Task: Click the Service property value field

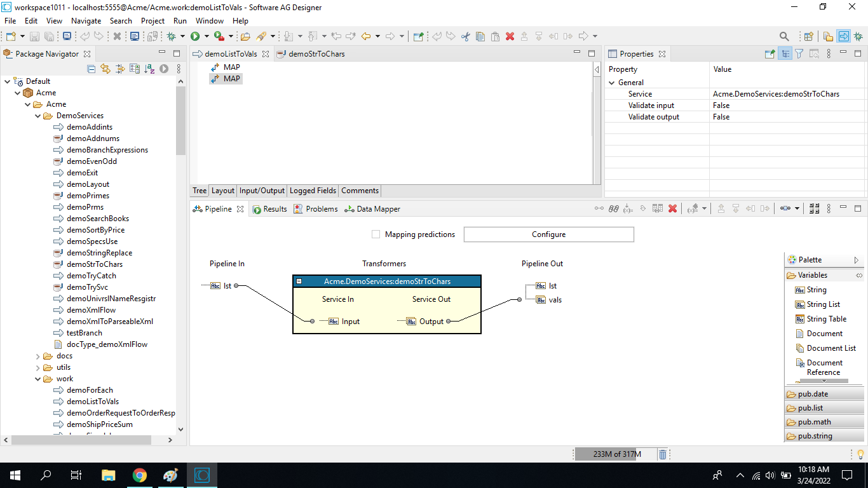Action: 788,94
